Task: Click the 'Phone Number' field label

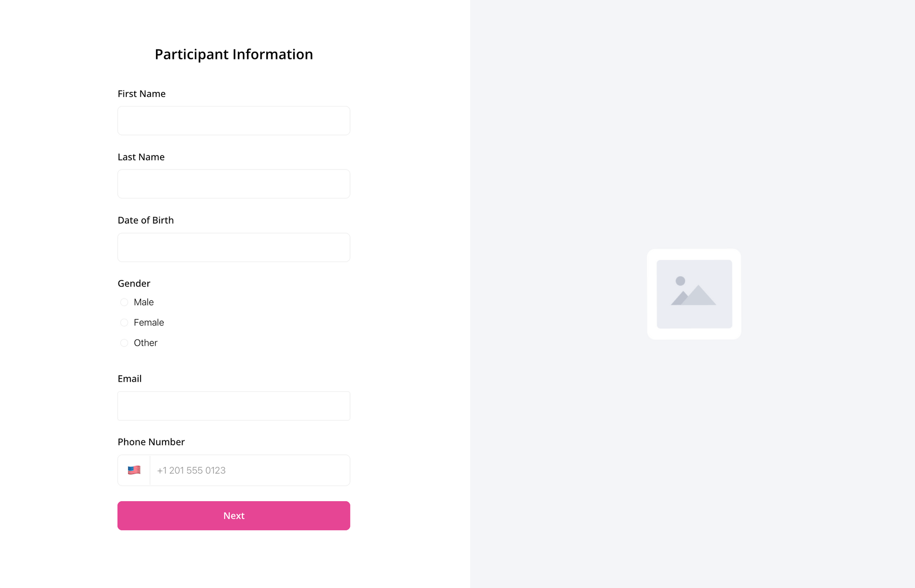Action: pyautogui.click(x=151, y=442)
